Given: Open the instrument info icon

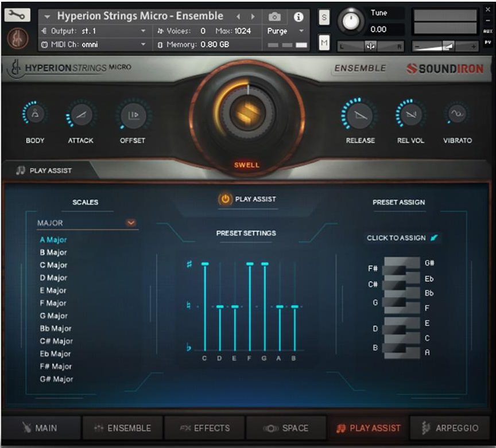Looking at the screenshot, I should (x=298, y=17).
